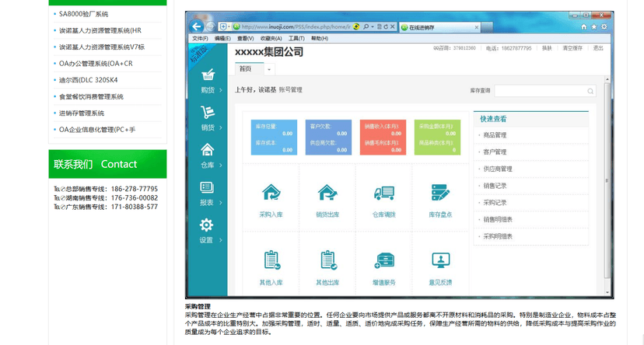Click the green 采购金额 summary card

click(437, 138)
